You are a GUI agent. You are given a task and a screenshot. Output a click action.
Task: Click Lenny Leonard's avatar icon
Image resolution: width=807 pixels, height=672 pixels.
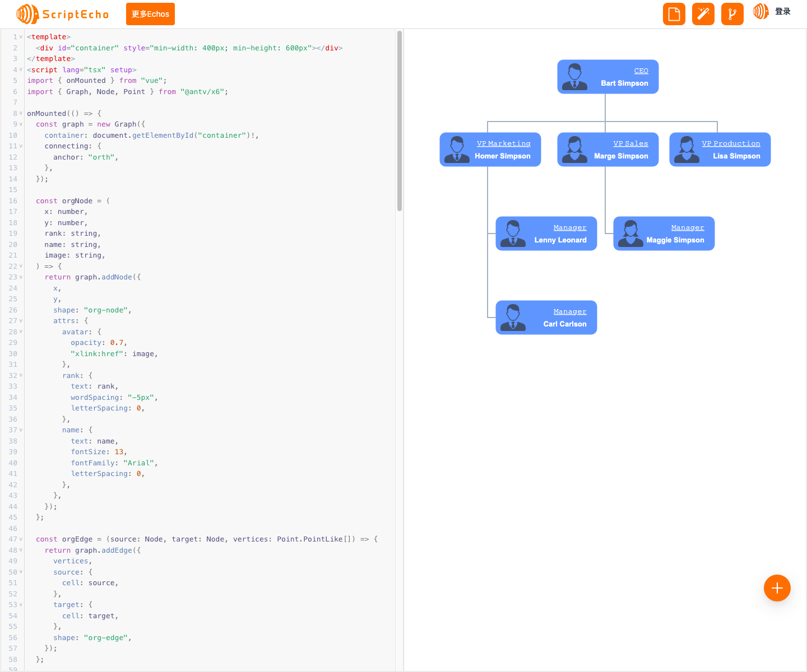513,234
